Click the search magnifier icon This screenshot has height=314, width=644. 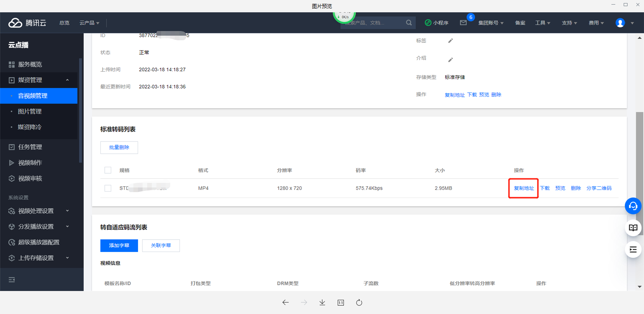409,23
